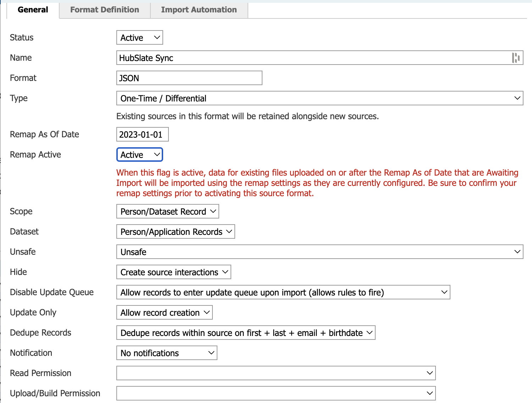Open the Dataset Person/Application Records dropdown
Image resolution: width=532 pixels, height=403 pixels.
pyautogui.click(x=176, y=232)
